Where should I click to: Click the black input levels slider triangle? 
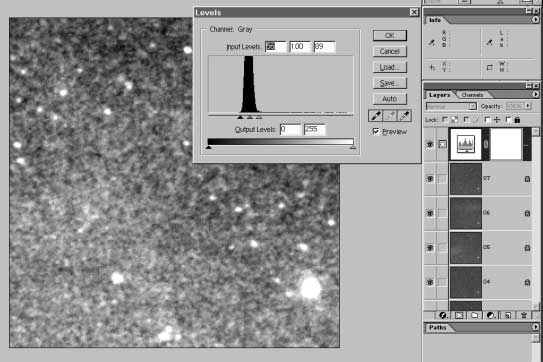(x=240, y=117)
